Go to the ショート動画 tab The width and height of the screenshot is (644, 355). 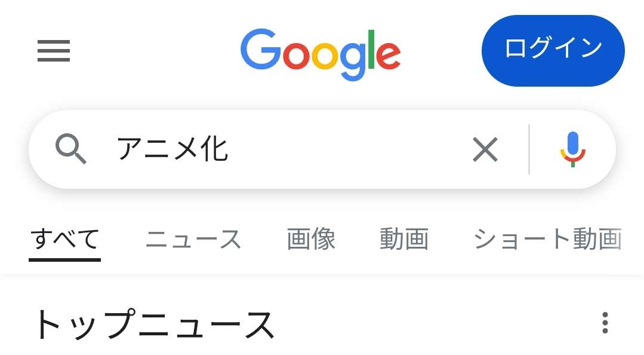tap(547, 240)
